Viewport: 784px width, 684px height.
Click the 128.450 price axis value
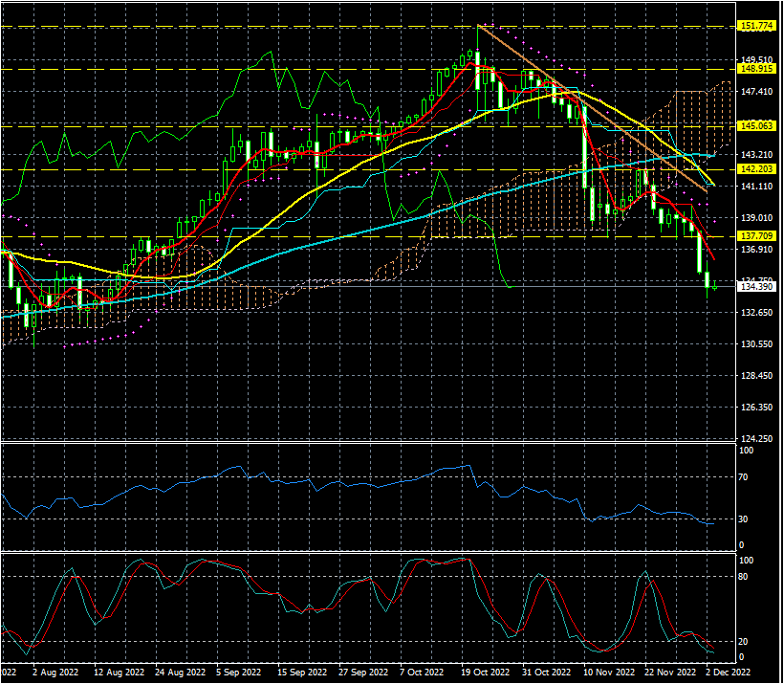pyautogui.click(x=757, y=375)
